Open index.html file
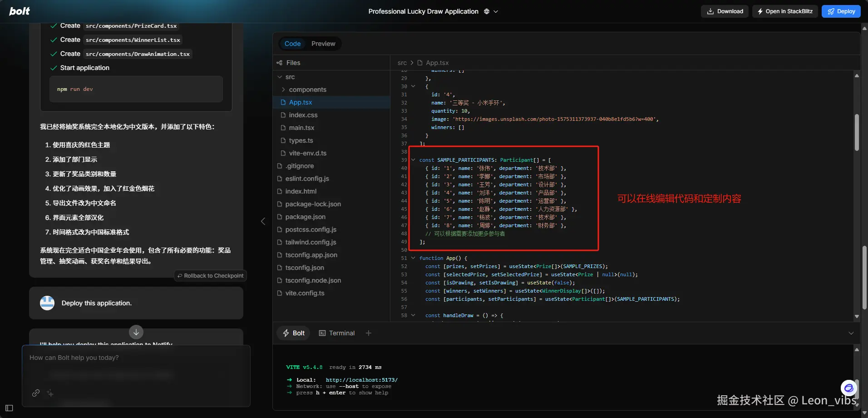Screen dimensions: 868x418 coord(331,191)
